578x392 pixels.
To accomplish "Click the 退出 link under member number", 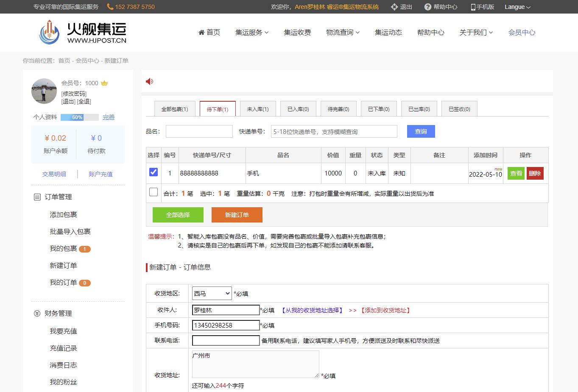I will tap(68, 101).
